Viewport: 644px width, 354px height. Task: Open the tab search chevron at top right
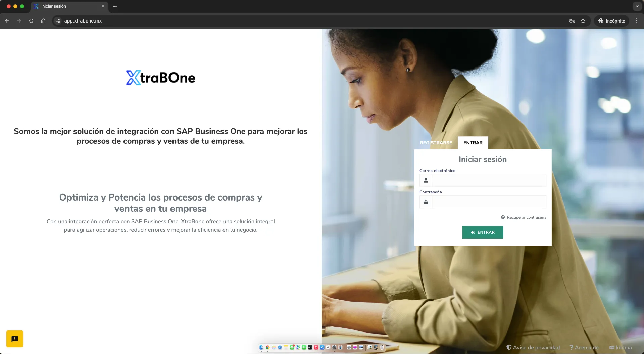pos(637,6)
